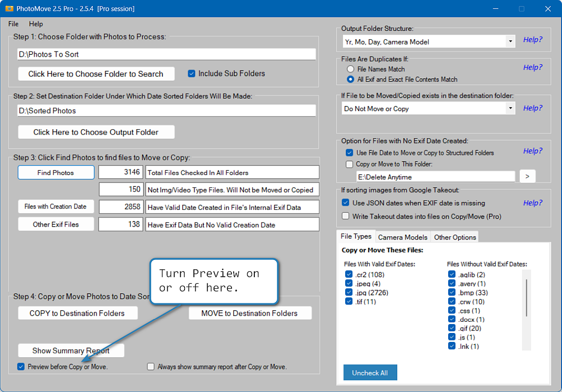Click COPY to Destination Folders

78,313
